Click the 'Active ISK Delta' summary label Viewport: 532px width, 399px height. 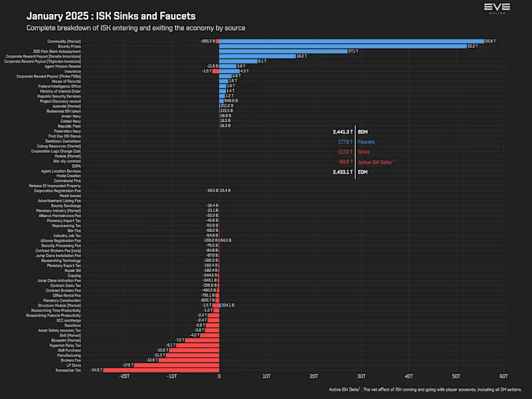click(375, 162)
